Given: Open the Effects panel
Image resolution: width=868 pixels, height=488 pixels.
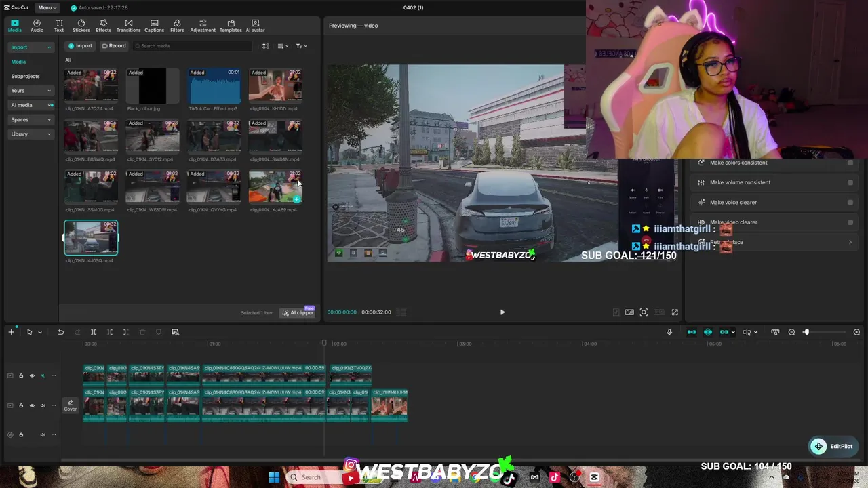Looking at the screenshot, I should pos(104,26).
